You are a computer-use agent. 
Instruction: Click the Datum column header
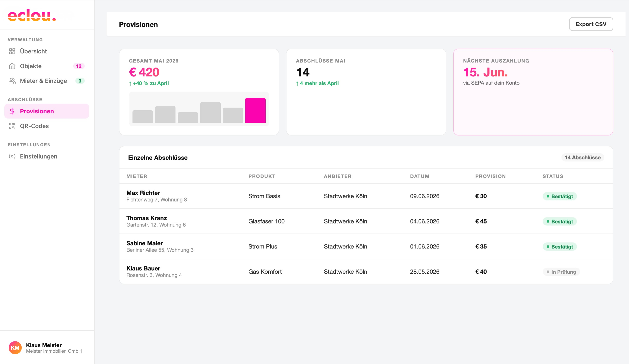click(x=420, y=176)
